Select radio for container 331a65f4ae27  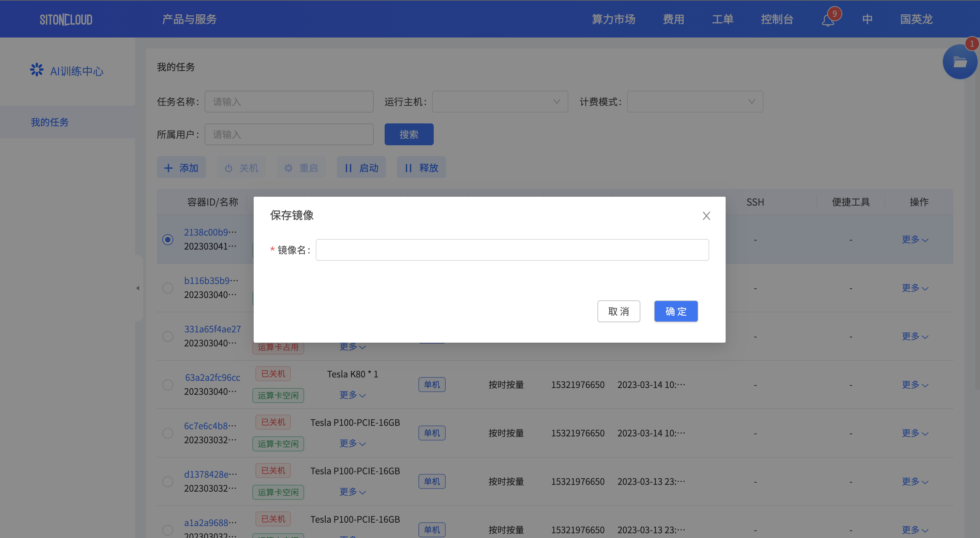click(x=167, y=337)
